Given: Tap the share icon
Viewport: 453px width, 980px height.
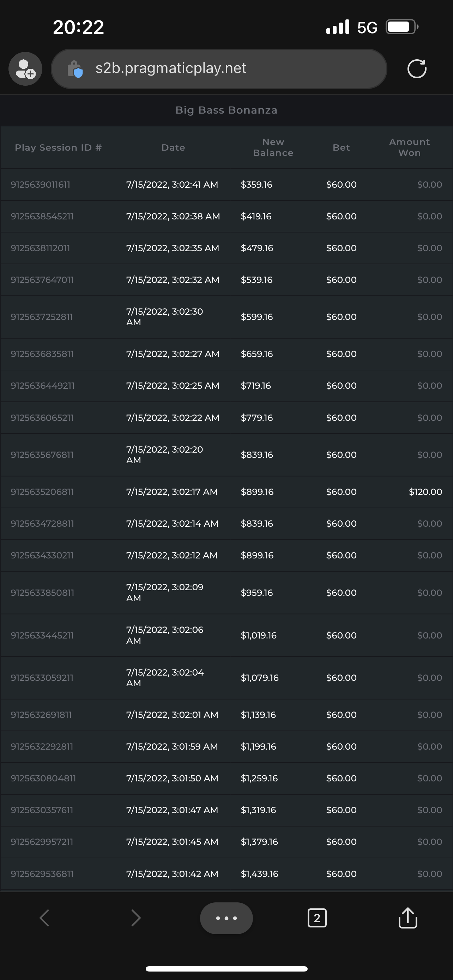Looking at the screenshot, I should [x=408, y=918].
